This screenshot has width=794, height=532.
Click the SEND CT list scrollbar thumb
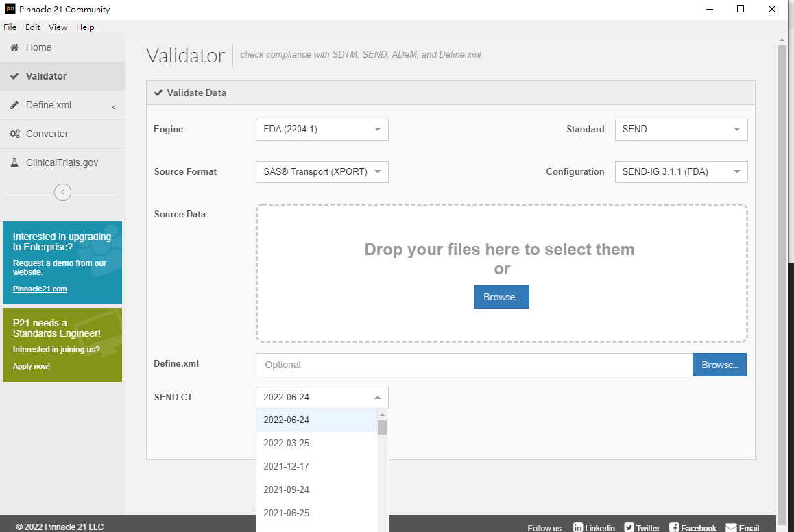point(383,428)
